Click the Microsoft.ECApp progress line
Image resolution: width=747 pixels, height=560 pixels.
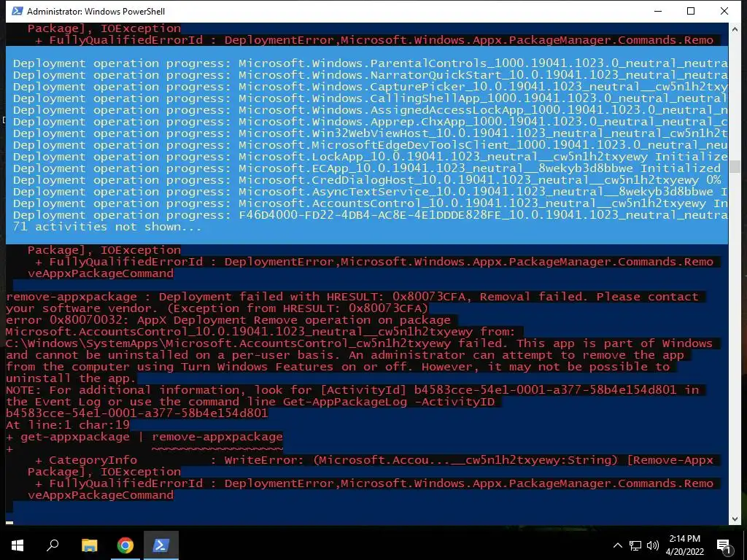[367, 168]
